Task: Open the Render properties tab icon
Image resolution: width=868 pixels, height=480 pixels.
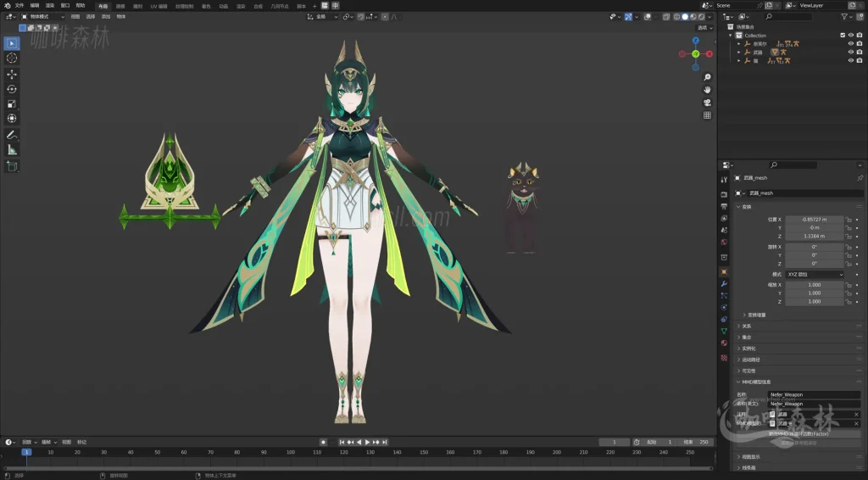Action: tap(724, 194)
